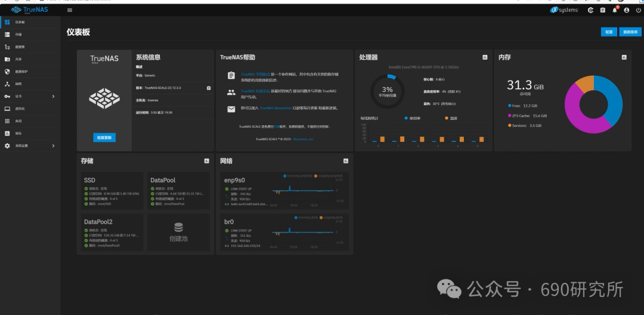Open the alerts bell icon
This screenshot has width=644, height=315.
coord(615,10)
